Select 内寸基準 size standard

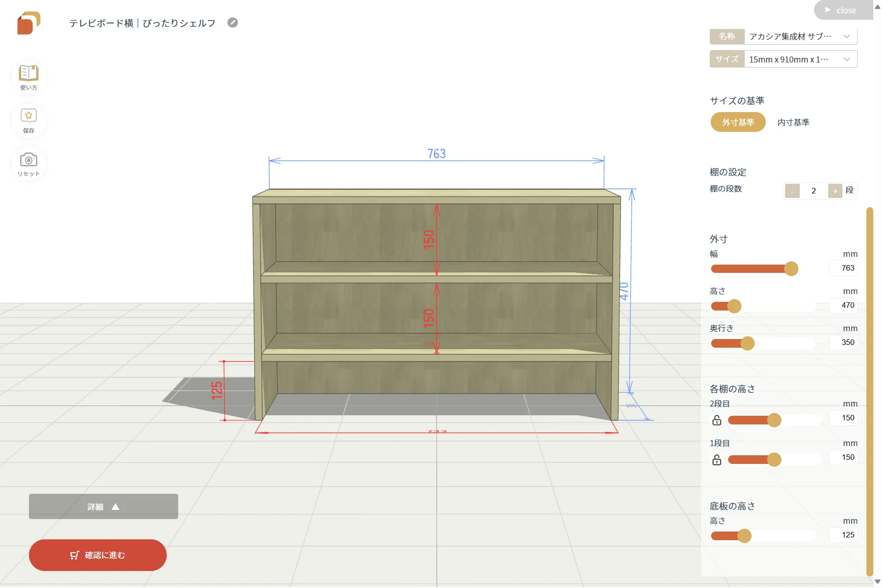pyautogui.click(x=793, y=122)
